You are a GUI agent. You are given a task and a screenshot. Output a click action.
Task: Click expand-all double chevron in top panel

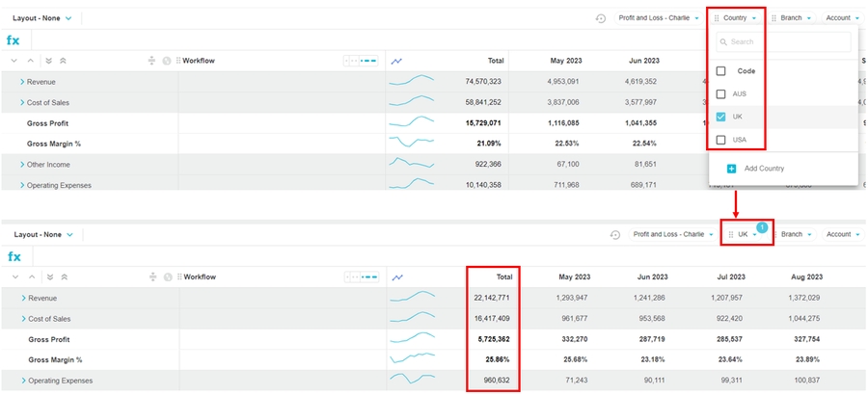click(x=48, y=61)
